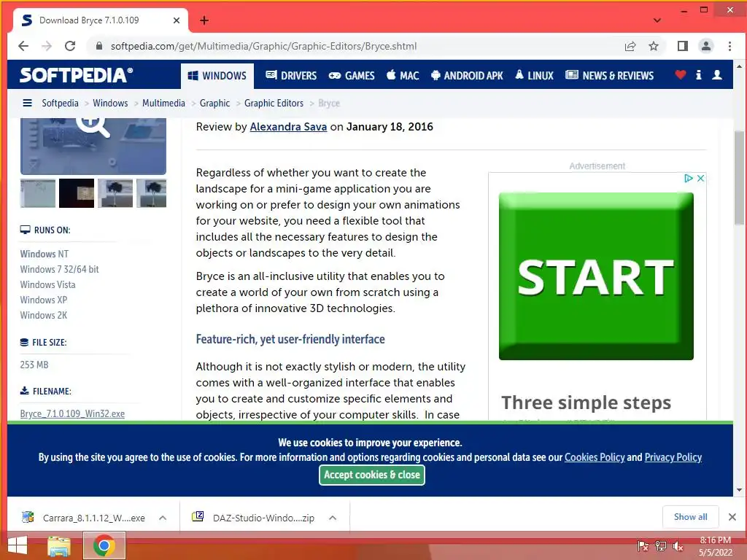Close the advertisement with its X
The width and height of the screenshot is (747, 560).
701,178
